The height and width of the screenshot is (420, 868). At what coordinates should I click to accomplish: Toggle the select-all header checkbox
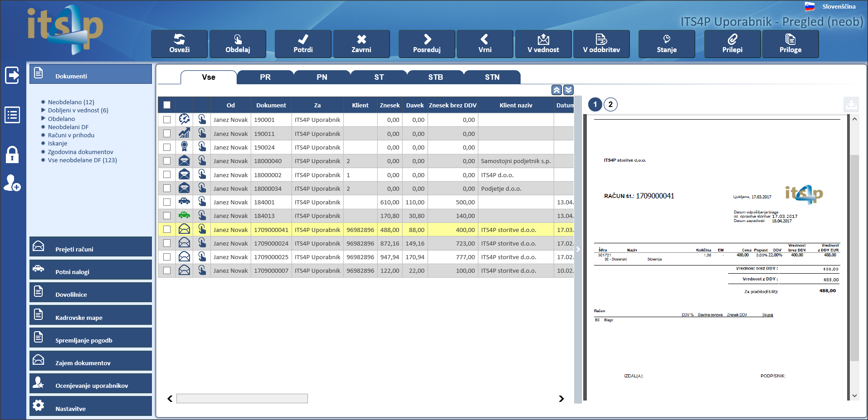167,105
